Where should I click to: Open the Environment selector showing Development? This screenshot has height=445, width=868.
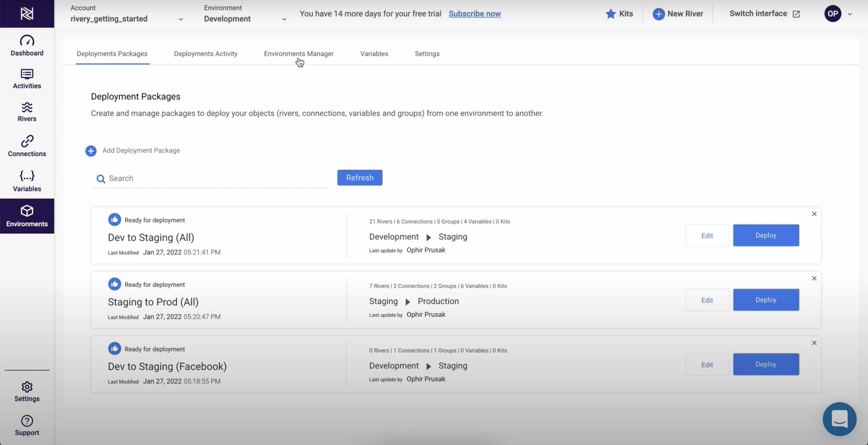[x=284, y=19]
